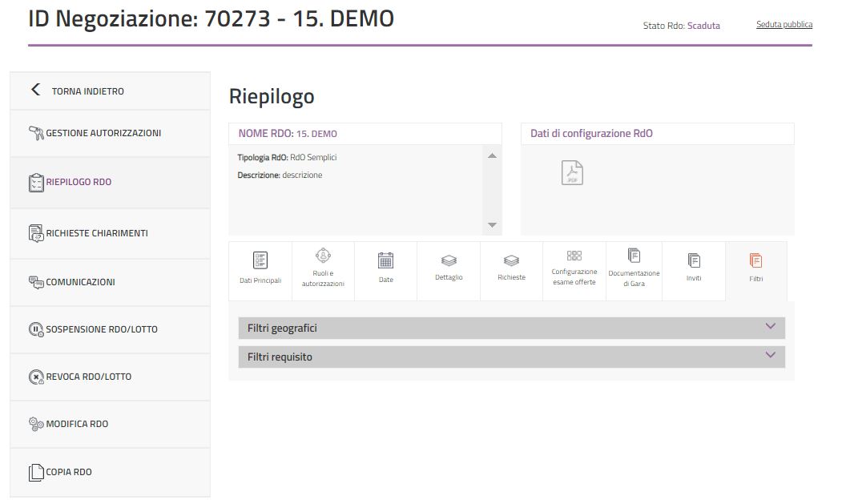Click the Copia RDO document icon
Screen dimensions: 846x504
point(35,472)
